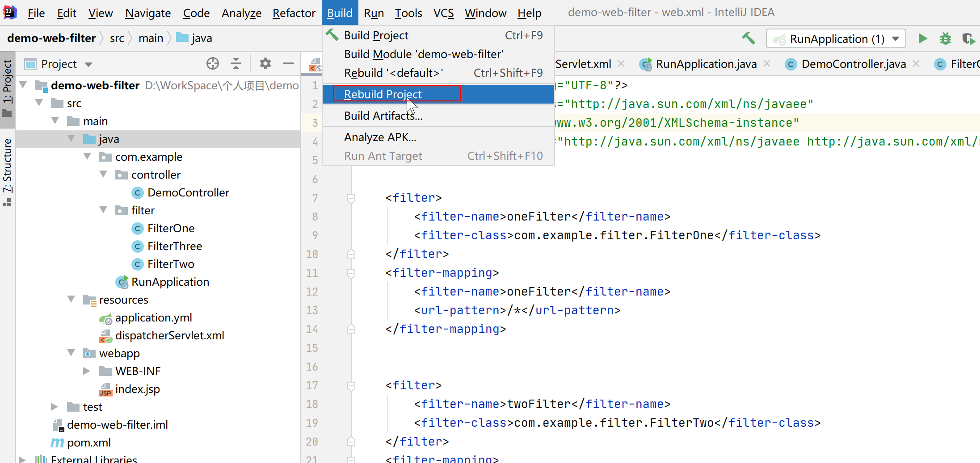Choose Analyze APK... menu entry
Viewport: 980px width, 463px height.
pos(438,137)
